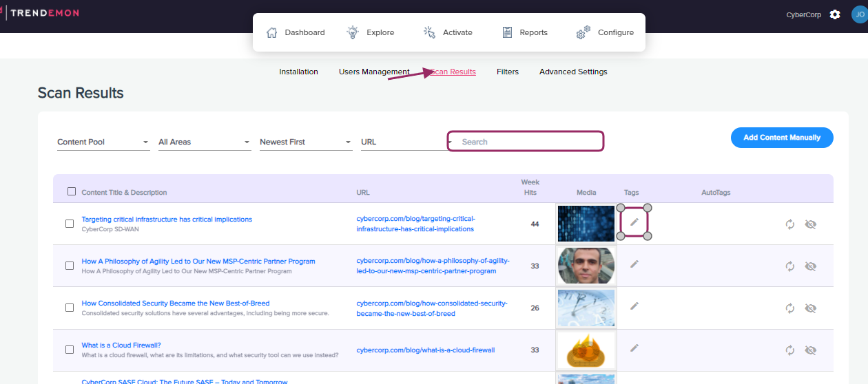The width and height of the screenshot is (868, 384).
Task: Click the Tags column header
Action: pos(632,192)
